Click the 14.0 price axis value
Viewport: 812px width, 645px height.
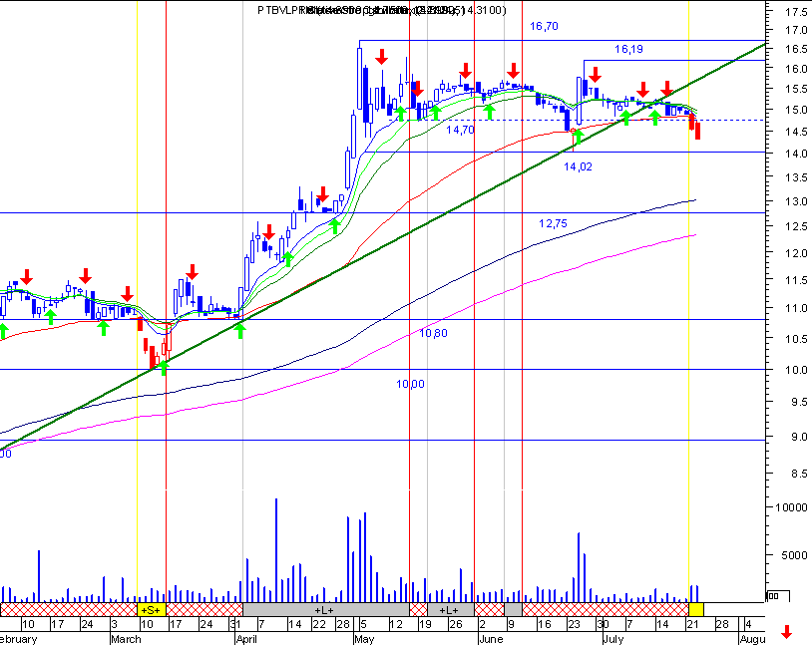[x=796, y=154]
